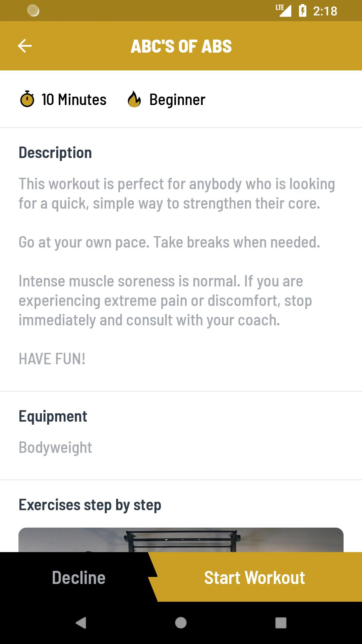Viewport: 362px width, 644px height.
Task: Decline this workout
Action: (79, 577)
